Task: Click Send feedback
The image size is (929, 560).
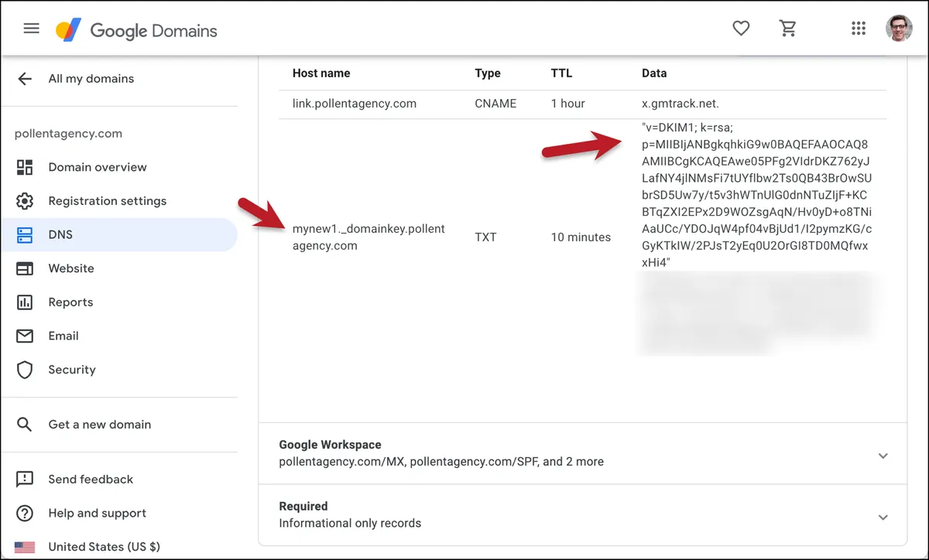Action: pos(91,480)
